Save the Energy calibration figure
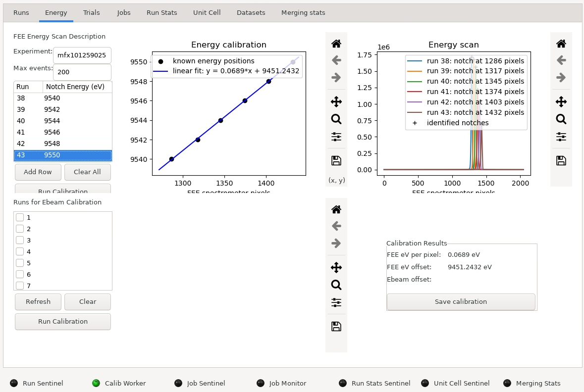The height and width of the screenshot is (392, 584). pos(336,160)
